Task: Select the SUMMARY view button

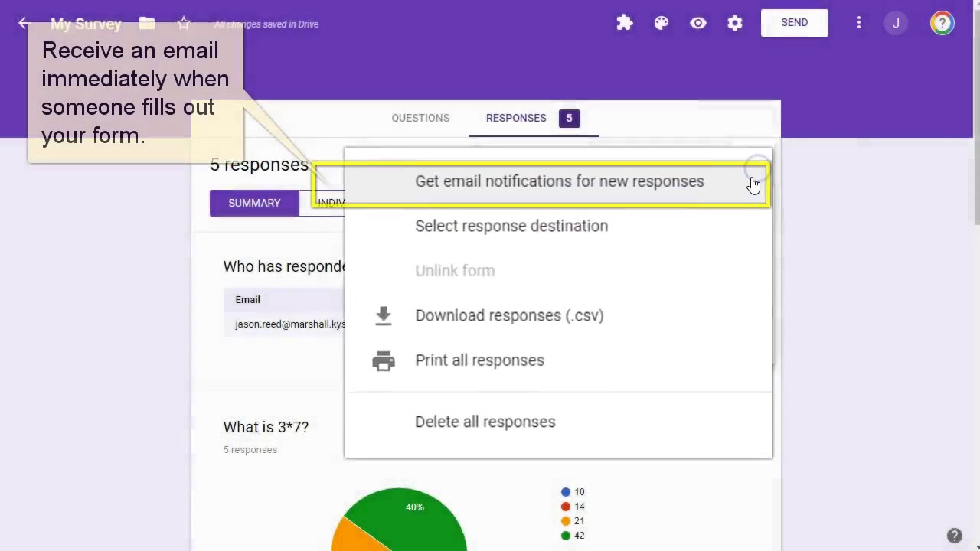Action: (254, 203)
